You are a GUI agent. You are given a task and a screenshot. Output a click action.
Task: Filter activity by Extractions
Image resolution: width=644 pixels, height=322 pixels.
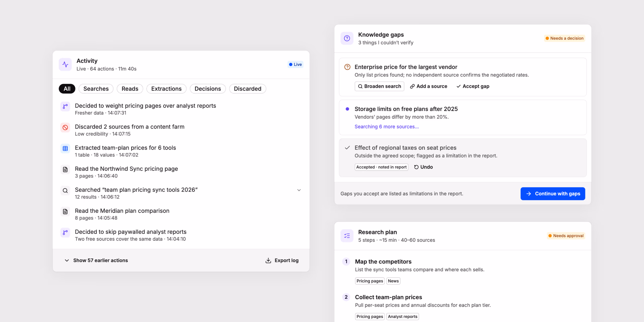point(167,89)
